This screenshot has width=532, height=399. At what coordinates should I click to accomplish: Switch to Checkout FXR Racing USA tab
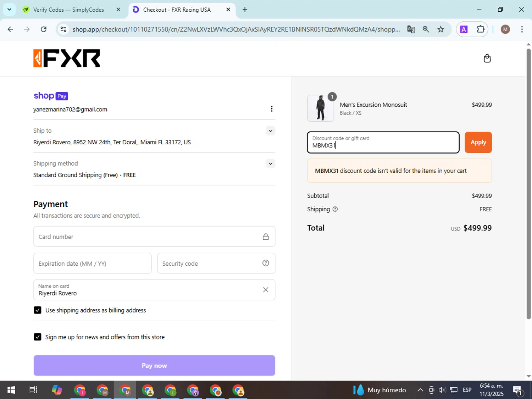pyautogui.click(x=177, y=10)
